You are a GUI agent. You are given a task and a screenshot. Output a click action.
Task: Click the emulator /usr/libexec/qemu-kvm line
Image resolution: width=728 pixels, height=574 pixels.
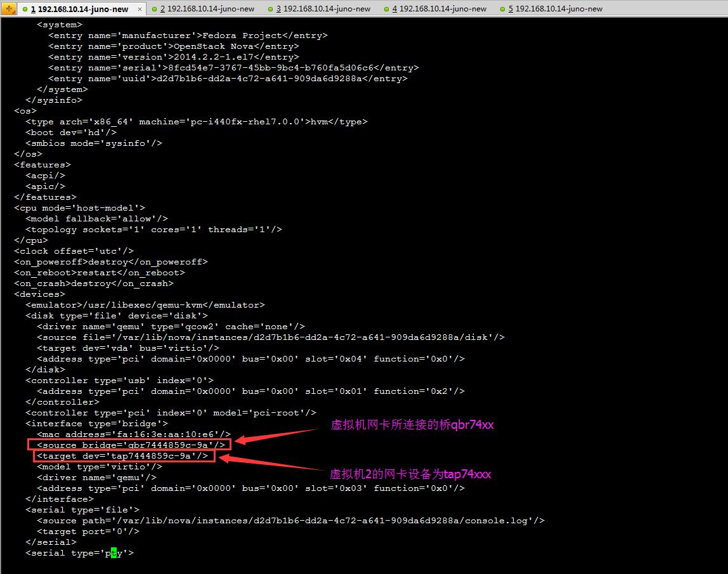click(145, 305)
